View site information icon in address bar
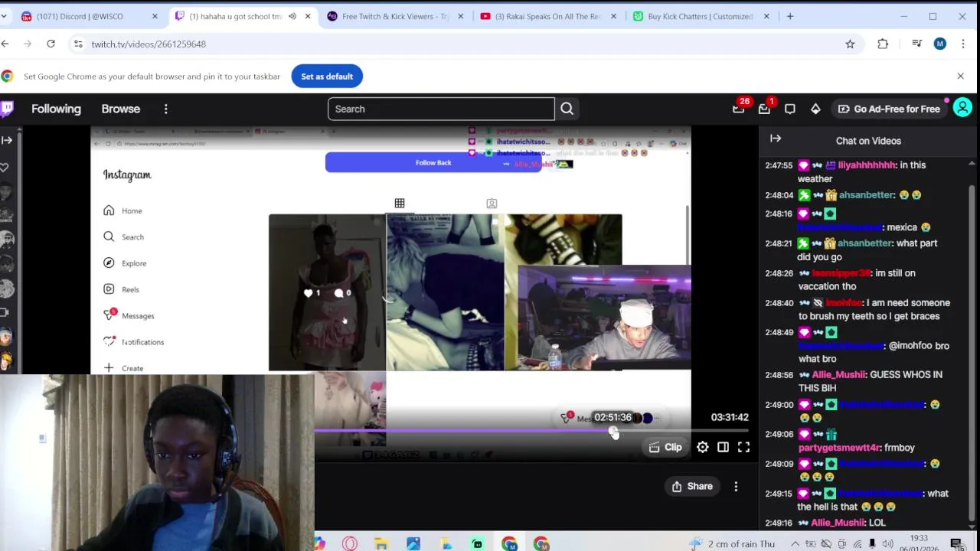This screenshot has width=980, height=551. [77, 44]
